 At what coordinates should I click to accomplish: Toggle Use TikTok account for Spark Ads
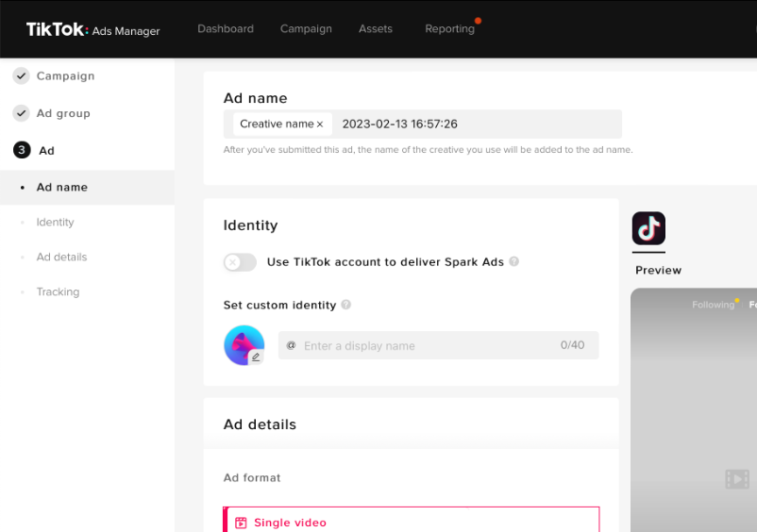click(240, 262)
